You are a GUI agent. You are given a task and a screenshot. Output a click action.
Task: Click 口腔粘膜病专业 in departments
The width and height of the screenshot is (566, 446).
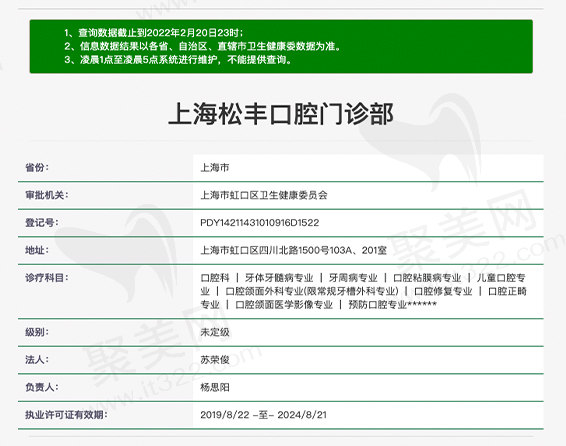point(427,277)
